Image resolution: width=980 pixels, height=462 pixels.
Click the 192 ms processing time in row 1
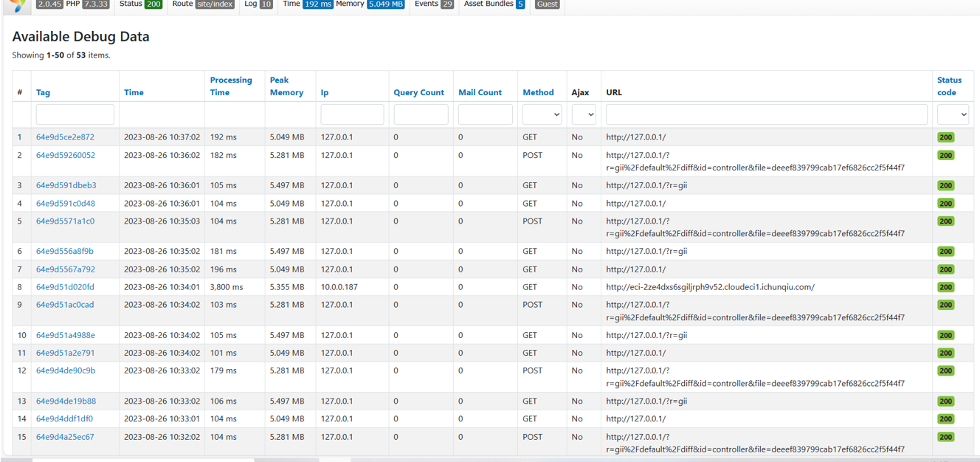[x=223, y=137]
